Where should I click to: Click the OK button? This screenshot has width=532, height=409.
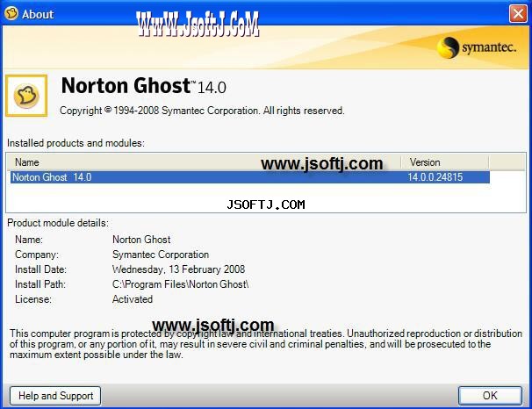(x=490, y=396)
